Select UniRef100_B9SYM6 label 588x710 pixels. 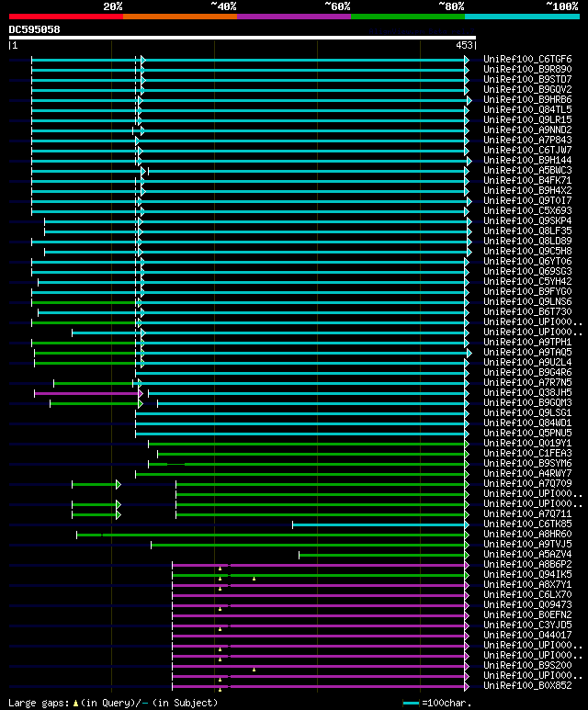[527, 463]
